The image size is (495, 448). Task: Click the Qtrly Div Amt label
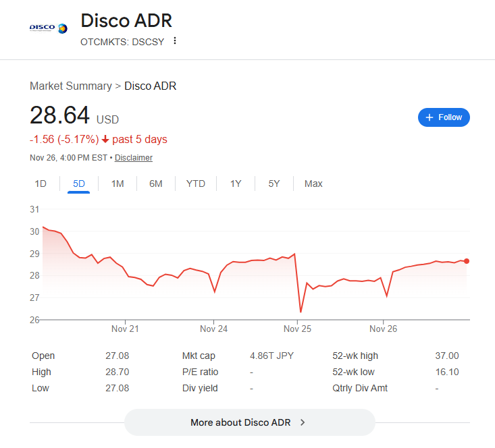tap(360, 388)
